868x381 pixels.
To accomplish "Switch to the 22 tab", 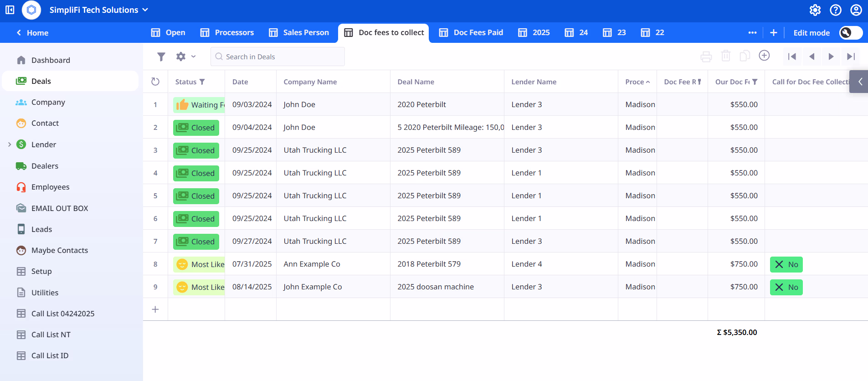I will 652,32.
